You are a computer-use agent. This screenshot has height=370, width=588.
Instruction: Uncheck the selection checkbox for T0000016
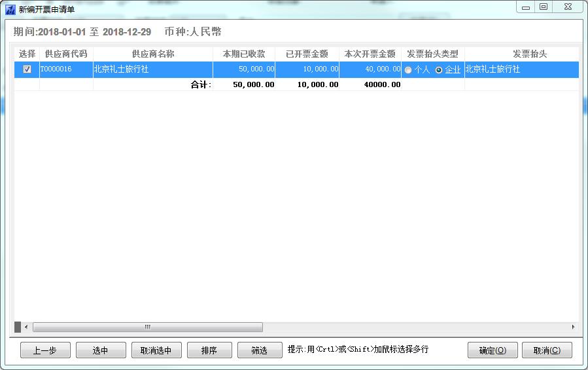point(27,69)
